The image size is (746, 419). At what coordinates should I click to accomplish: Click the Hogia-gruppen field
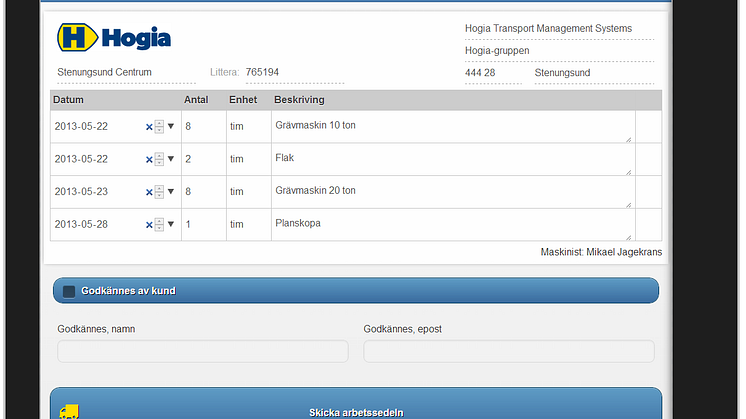tap(559, 51)
